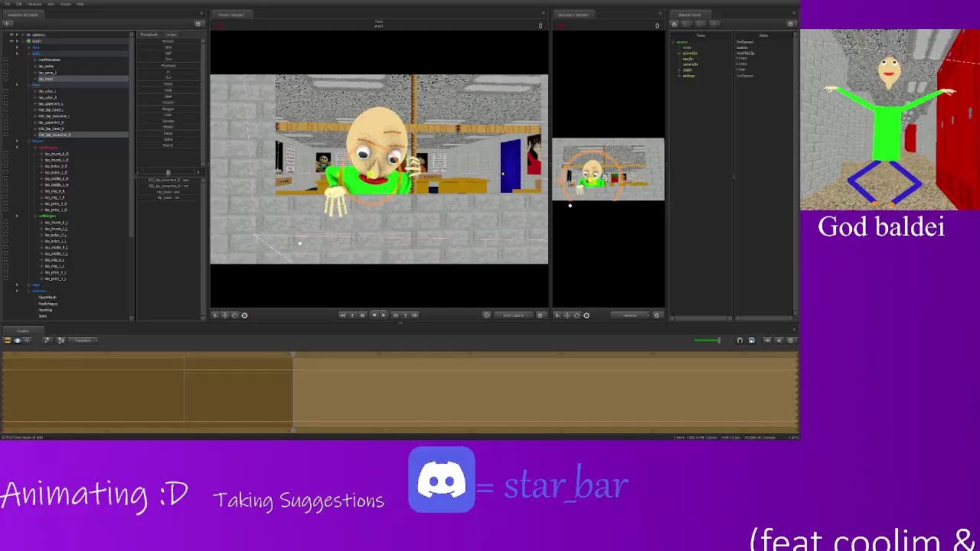Choose the rotate tool in the primary viewport
980x551 pixels.
click(234, 315)
